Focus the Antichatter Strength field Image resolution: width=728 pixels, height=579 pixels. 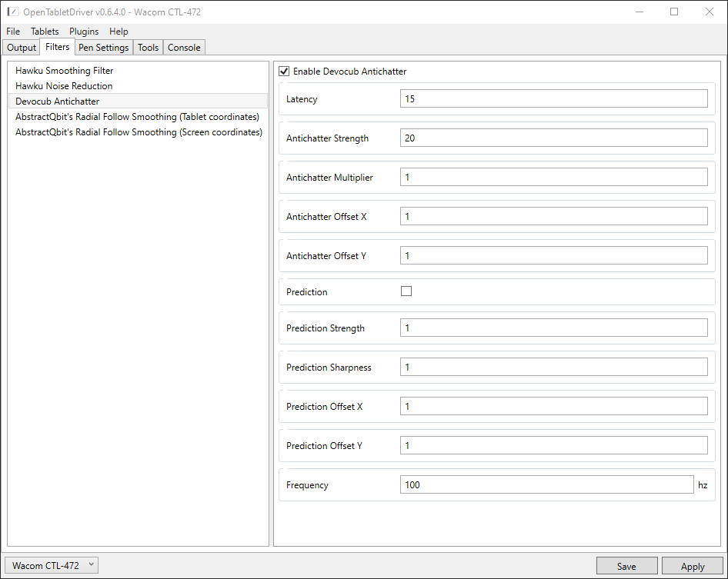[553, 138]
